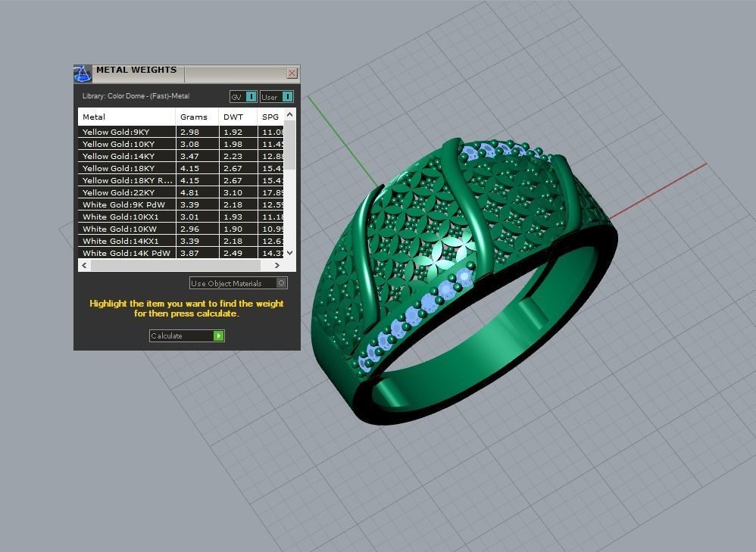Select the Yellow Gold:14KY row
This screenshot has width=756, height=552.
[181, 156]
